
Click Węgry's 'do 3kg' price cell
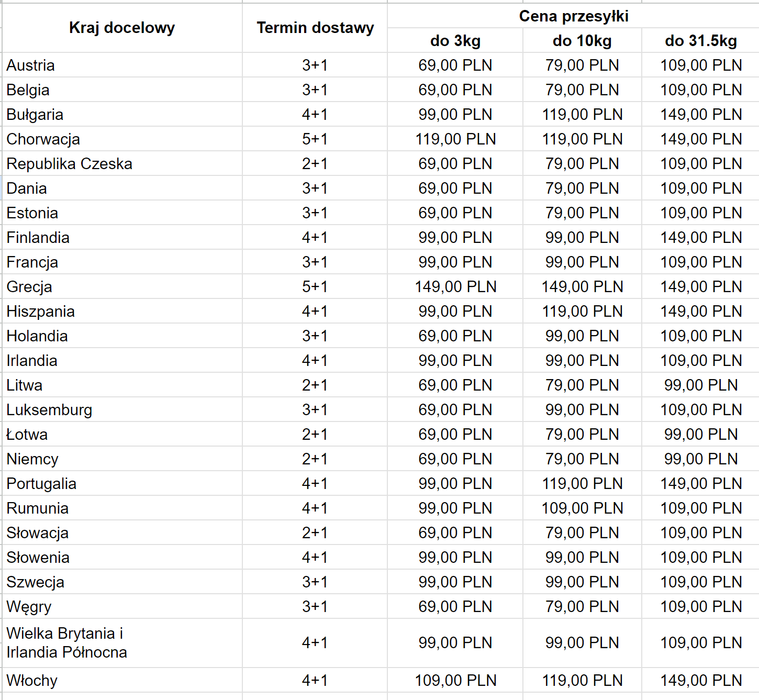[x=455, y=607]
